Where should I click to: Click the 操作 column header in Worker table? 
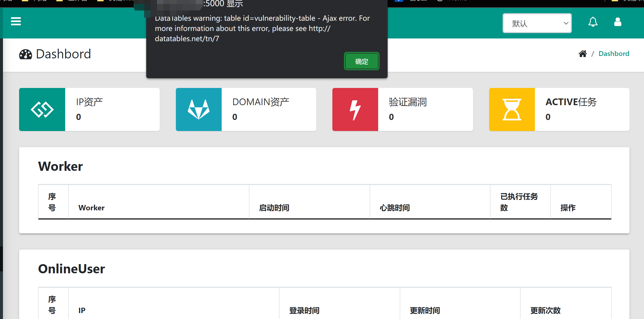[x=568, y=208]
